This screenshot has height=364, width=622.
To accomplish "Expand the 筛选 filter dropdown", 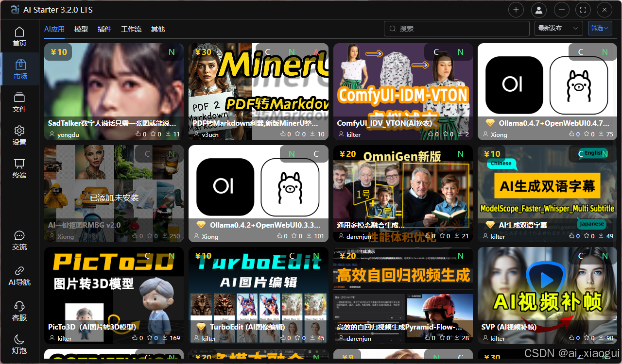I will (600, 28).
